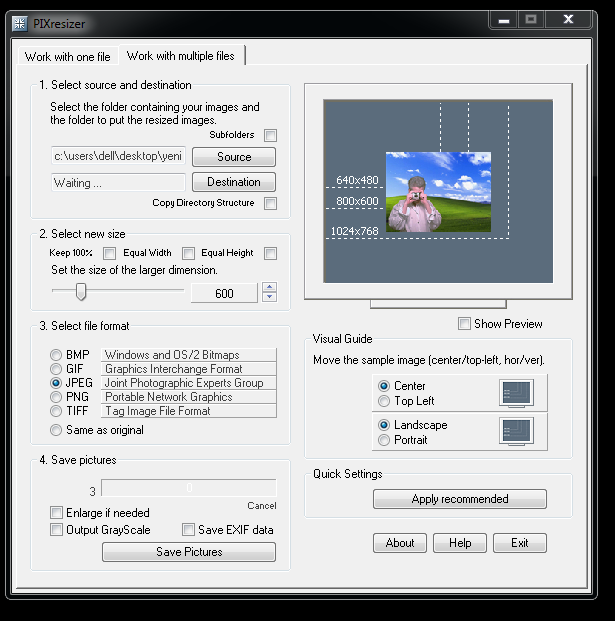
Task: Check the Show Preview option
Action: coord(464,323)
